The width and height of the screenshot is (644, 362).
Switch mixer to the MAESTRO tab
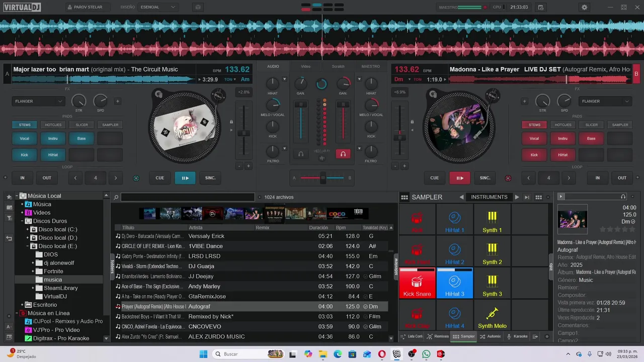tap(371, 66)
